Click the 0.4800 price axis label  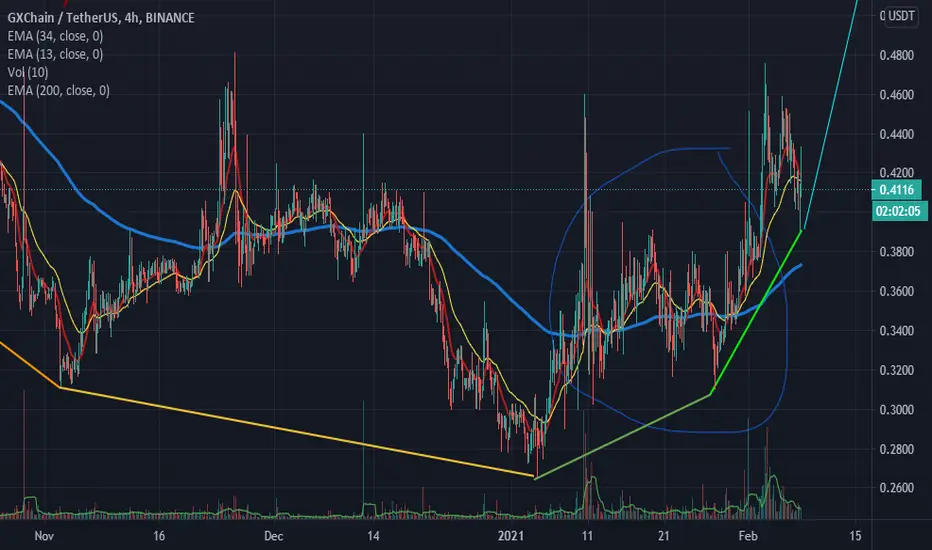pos(896,55)
